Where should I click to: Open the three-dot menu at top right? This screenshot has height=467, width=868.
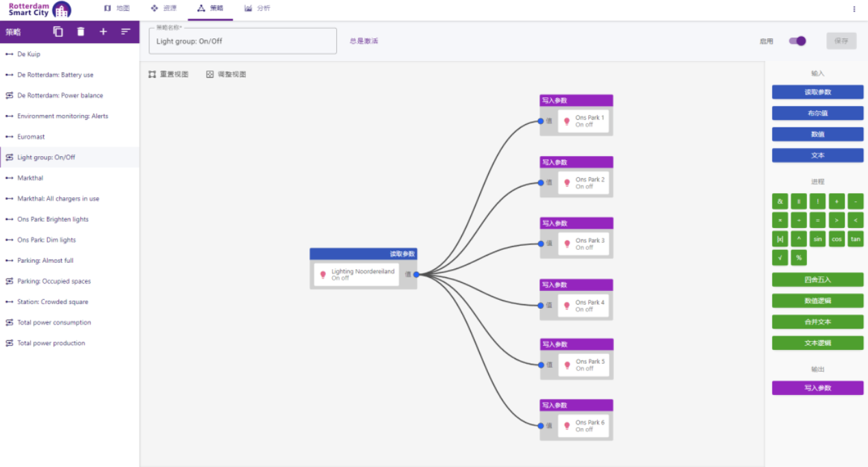click(x=854, y=9)
